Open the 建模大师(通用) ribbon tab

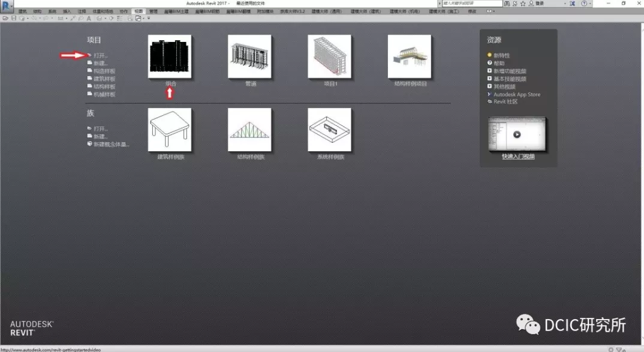click(x=327, y=11)
